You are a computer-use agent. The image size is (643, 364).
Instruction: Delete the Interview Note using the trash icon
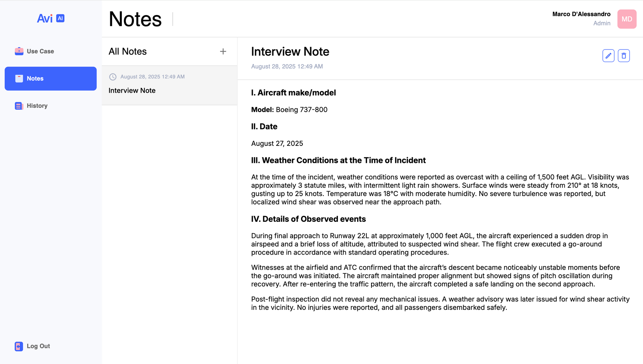tap(624, 56)
